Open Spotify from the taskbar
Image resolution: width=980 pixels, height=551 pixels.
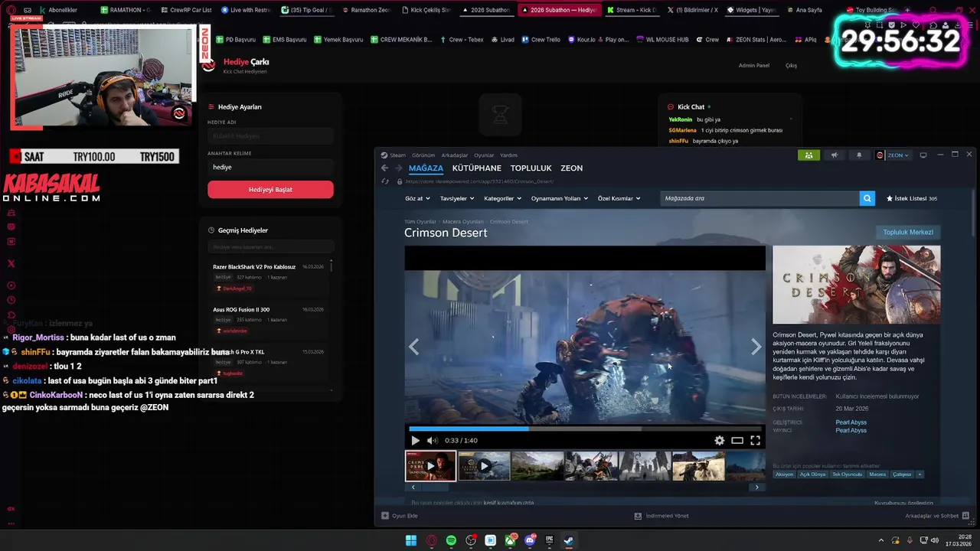point(451,540)
